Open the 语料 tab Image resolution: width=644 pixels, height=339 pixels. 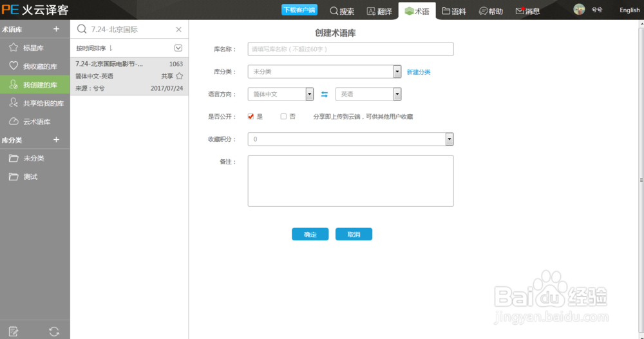coord(454,11)
